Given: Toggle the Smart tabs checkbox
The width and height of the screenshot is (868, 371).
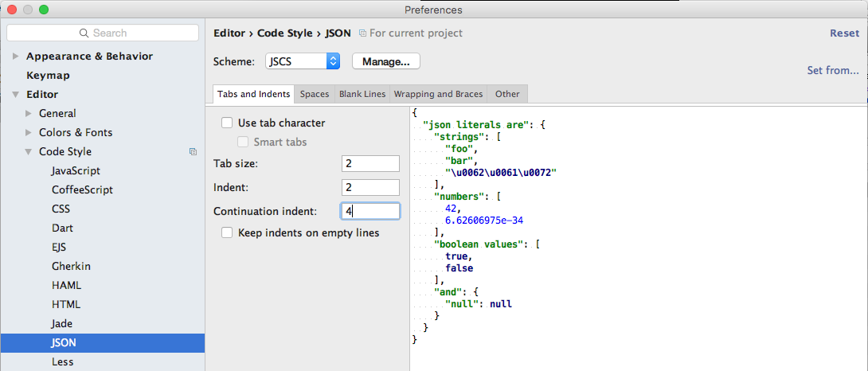Looking at the screenshot, I should 243,142.
